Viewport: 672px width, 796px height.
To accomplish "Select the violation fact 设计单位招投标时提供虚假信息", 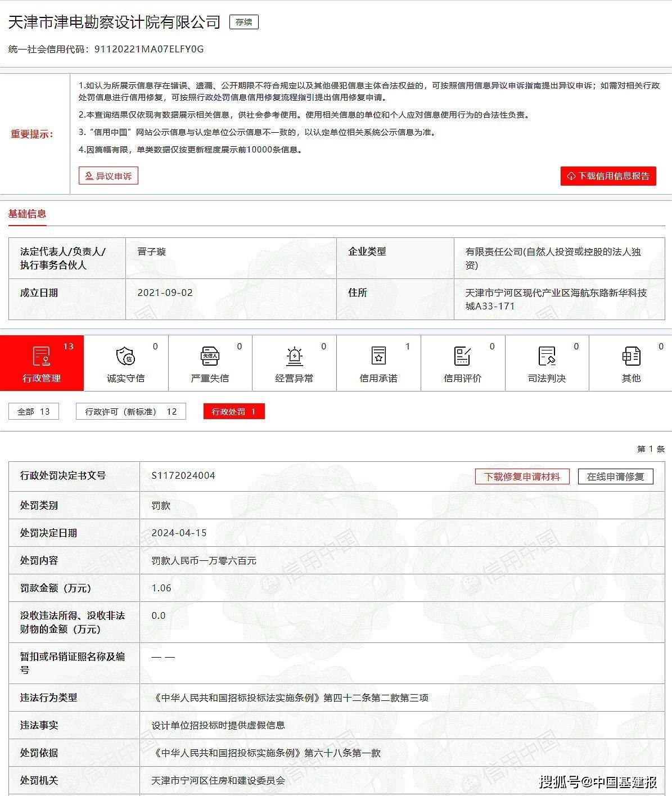I will tap(218, 725).
